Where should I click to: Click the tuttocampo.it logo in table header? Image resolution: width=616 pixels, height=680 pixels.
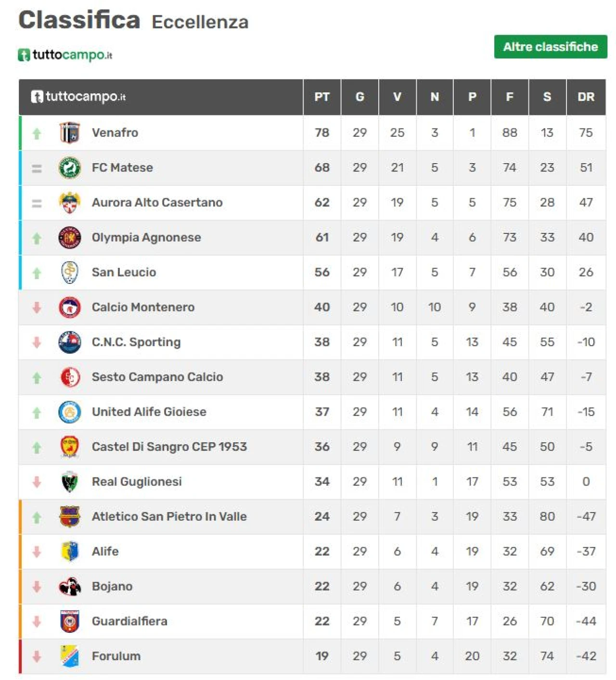78,97
